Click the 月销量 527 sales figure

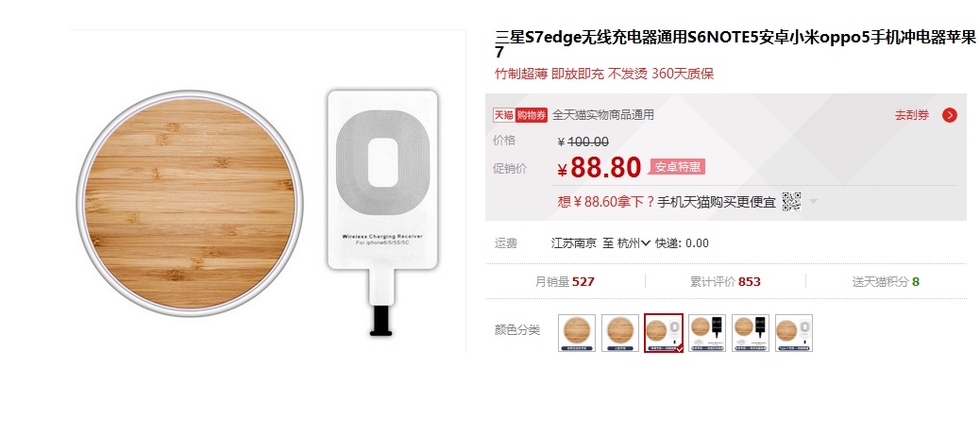coord(565,282)
